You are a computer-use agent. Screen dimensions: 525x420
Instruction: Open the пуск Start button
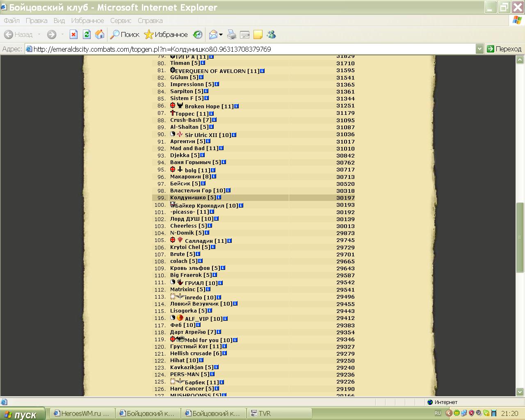pyautogui.click(x=23, y=414)
